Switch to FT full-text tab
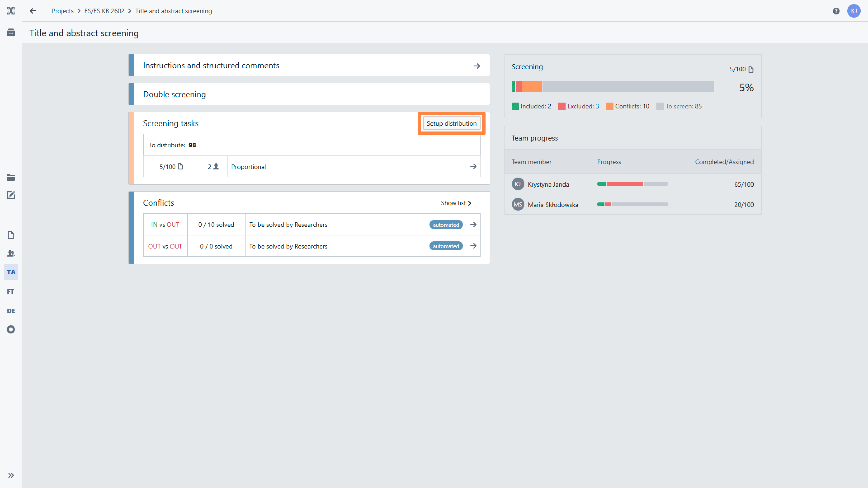The height and width of the screenshot is (488, 868). (x=11, y=291)
